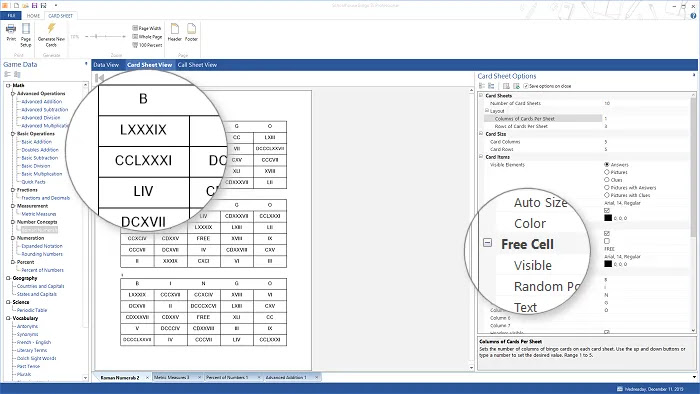Image resolution: width=700 pixels, height=394 pixels.
Task: Open the Periodic Table game data item
Action: (x=32, y=310)
